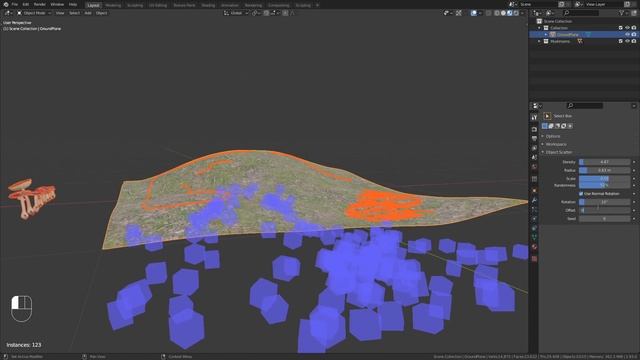Open the Physics properties tab
This screenshot has width=640, height=360.
click(534, 219)
